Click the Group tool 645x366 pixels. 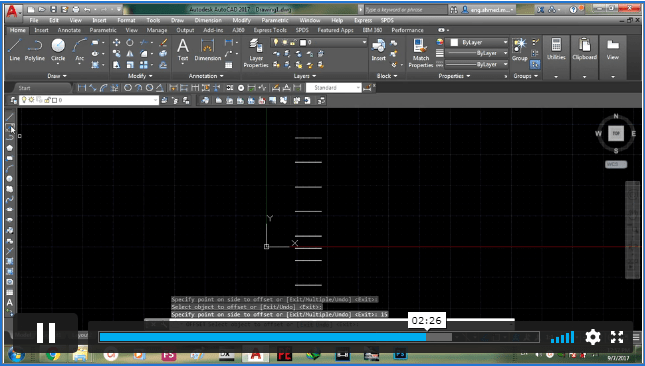coord(520,49)
